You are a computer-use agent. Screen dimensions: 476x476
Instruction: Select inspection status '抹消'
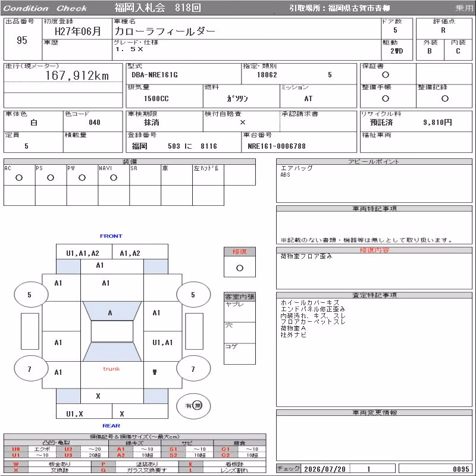pyautogui.click(x=152, y=123)
